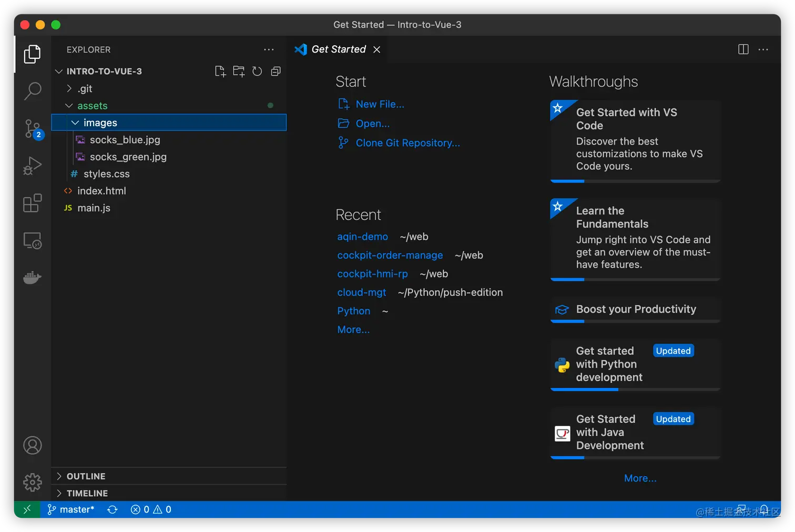Click the New File... link
The image size is (795, 532).
point(380,104)
